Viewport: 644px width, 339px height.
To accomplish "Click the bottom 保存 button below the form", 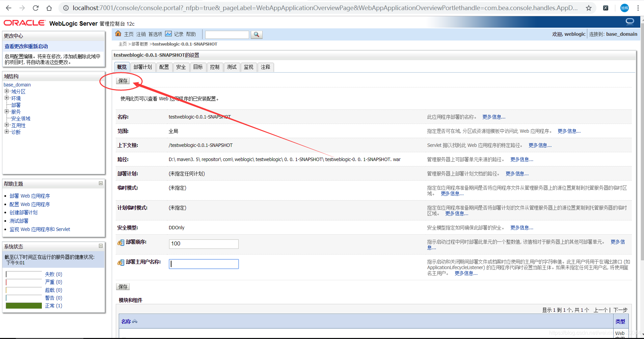I will (x=123, y=287).
